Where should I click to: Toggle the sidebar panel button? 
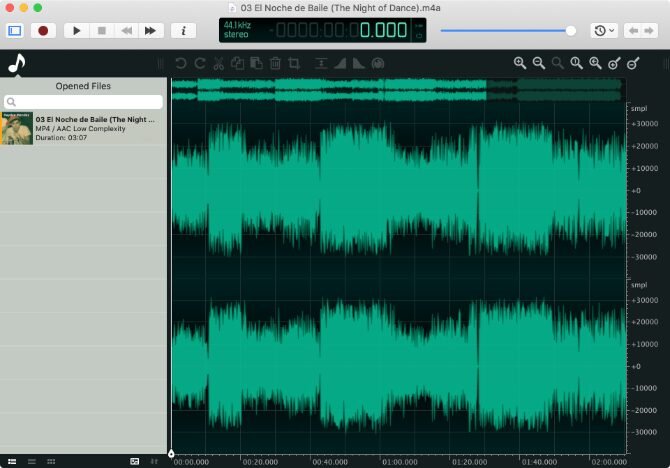click(15, 31)
